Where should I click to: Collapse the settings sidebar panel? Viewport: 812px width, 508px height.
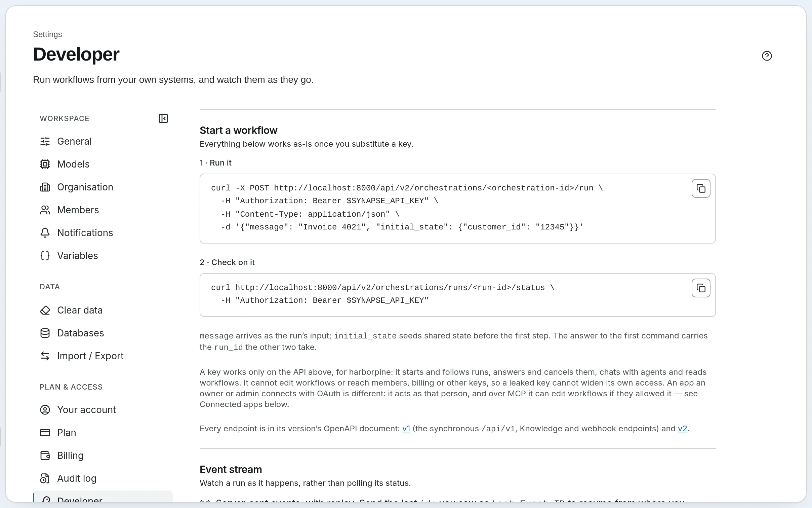coord(163,118)
